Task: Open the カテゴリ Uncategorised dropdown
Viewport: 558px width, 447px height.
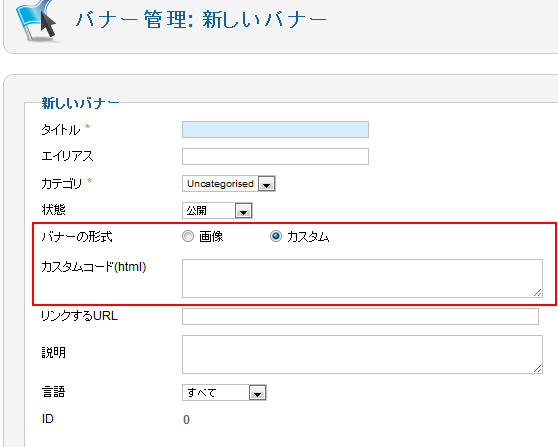Action: click(228, 184)
